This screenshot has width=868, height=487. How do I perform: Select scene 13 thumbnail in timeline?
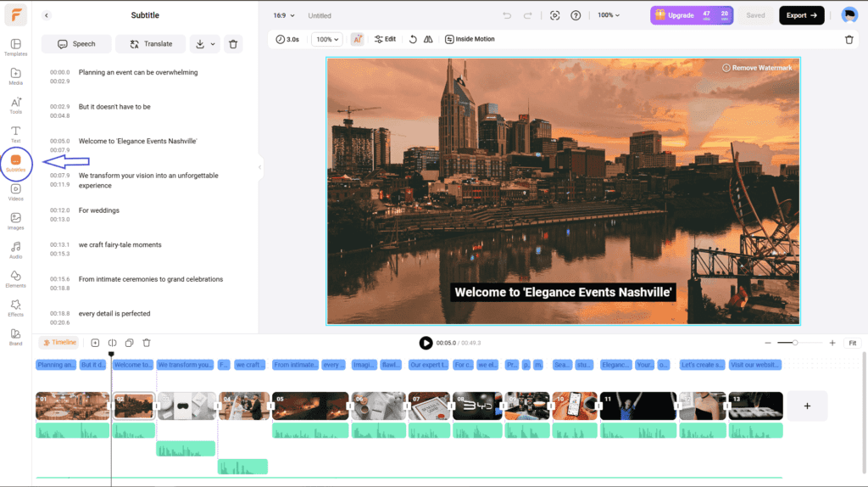755,406
